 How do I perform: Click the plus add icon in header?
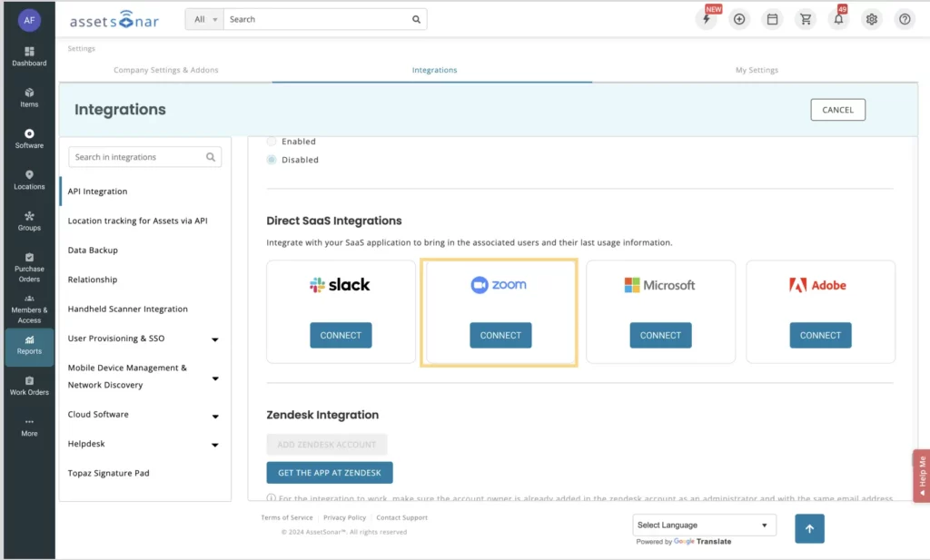point(739,19)
